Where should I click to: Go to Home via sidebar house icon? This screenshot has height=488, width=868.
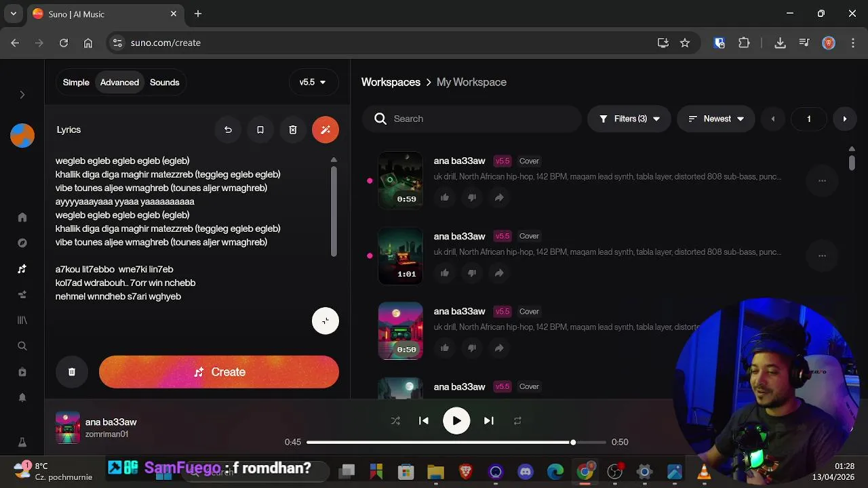pyautogui.click(x=22, y=218)
